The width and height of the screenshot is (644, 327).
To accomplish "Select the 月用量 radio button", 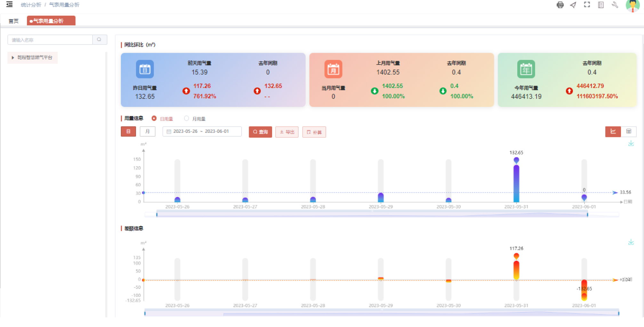I will [186, 118].
